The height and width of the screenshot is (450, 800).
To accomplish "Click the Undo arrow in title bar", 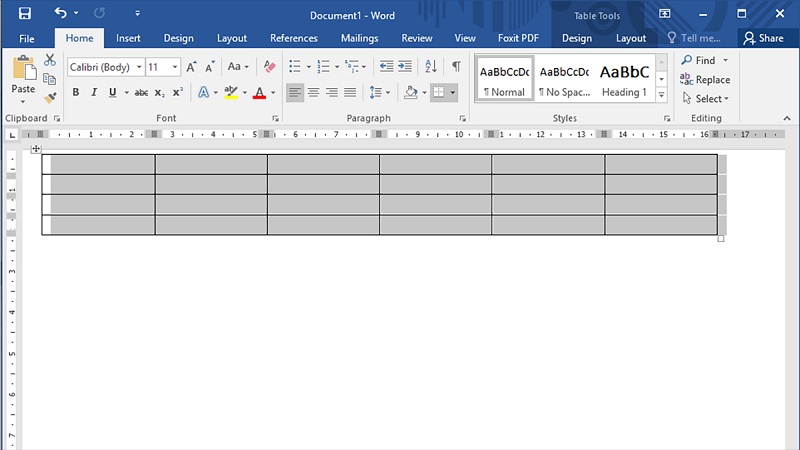I will pyautogui.click(x=60, y=13).
